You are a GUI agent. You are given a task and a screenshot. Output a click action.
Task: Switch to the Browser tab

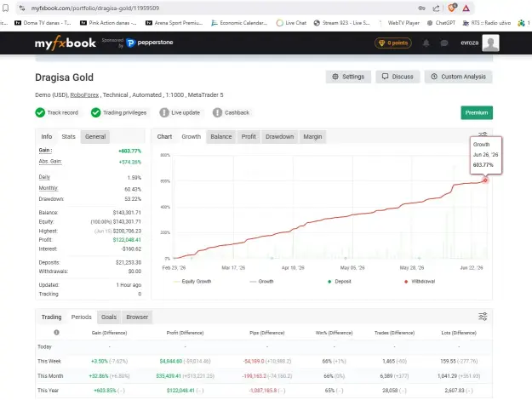tap(137, 317)
